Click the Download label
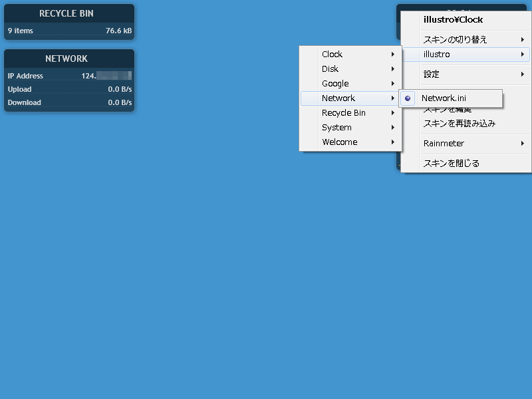Viewport: 532px width, 399px height. pyautogui.click(x=24, y=102)
